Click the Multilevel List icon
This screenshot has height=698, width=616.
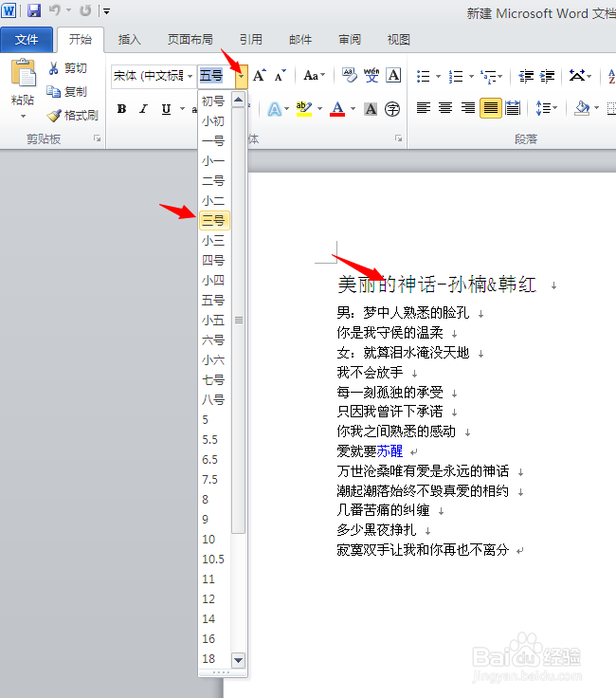tap(488, 76)
